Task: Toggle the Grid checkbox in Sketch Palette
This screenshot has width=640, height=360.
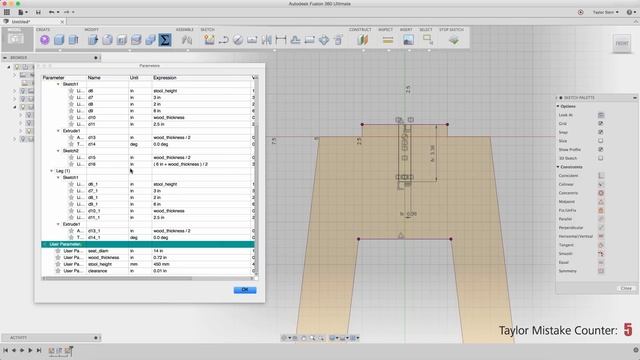Action: 601,123
